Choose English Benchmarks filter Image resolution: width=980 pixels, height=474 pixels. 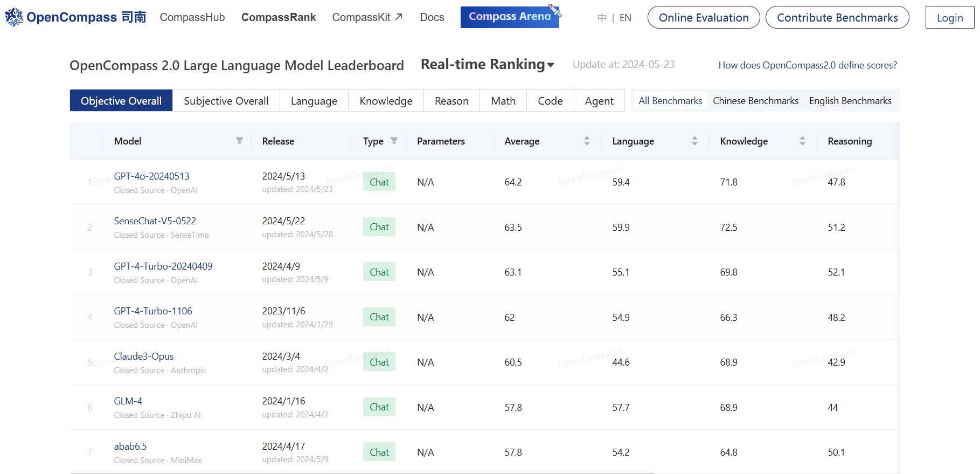(x=850, y=101)
